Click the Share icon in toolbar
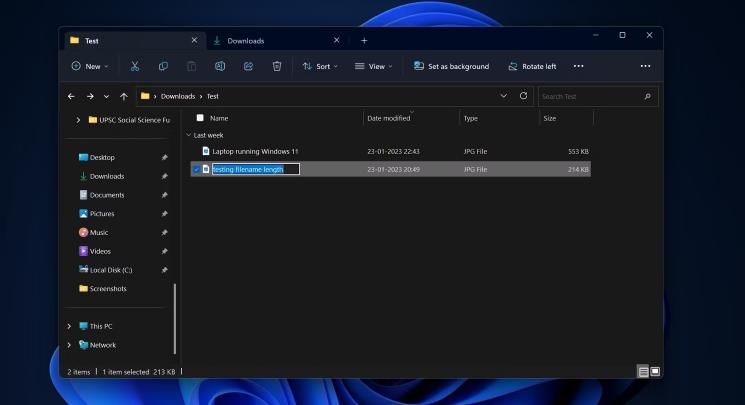This screenshot has width=745, height=405. [248, 67]
